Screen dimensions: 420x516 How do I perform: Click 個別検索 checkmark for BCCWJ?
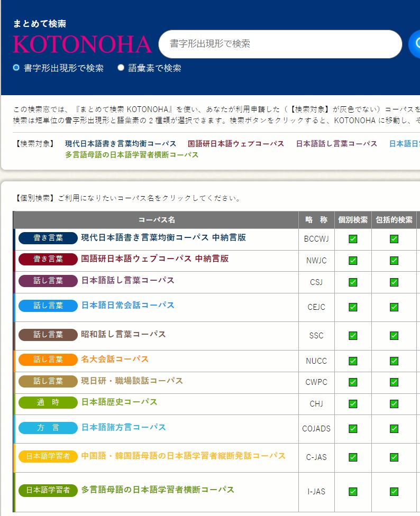click(x=353, y=239)
